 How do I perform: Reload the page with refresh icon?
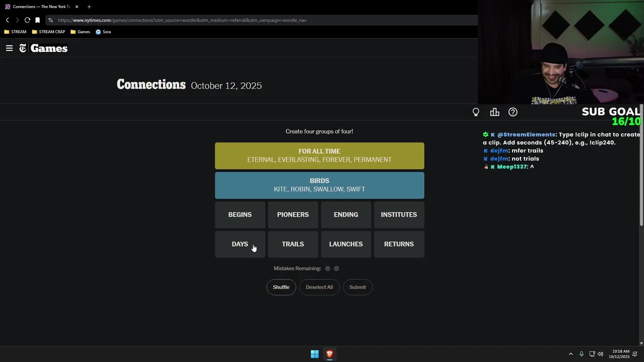click(27, 20)
